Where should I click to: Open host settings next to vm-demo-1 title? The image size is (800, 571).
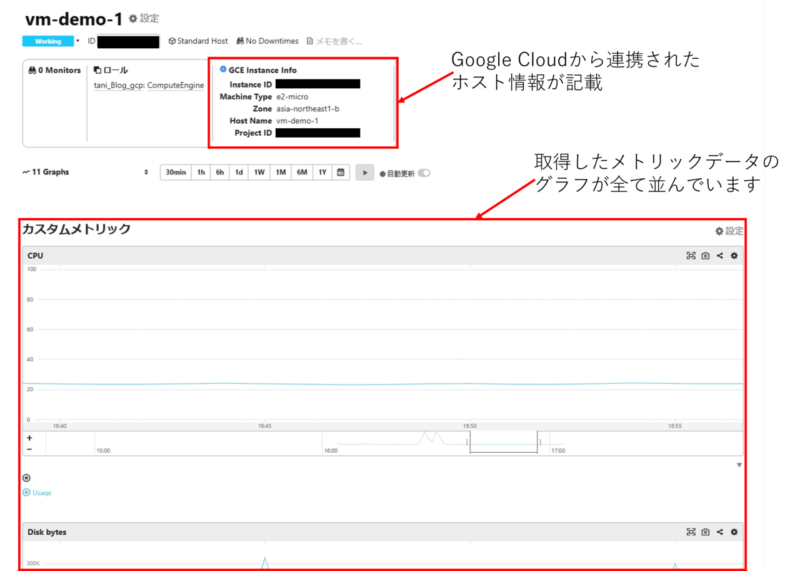[x=144, y=18]
